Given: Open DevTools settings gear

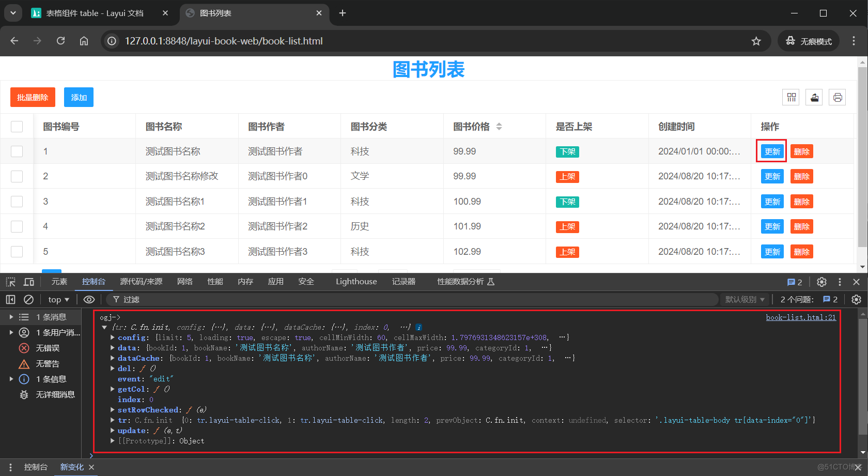Looking at the screenshot, I should coord(822,282).
